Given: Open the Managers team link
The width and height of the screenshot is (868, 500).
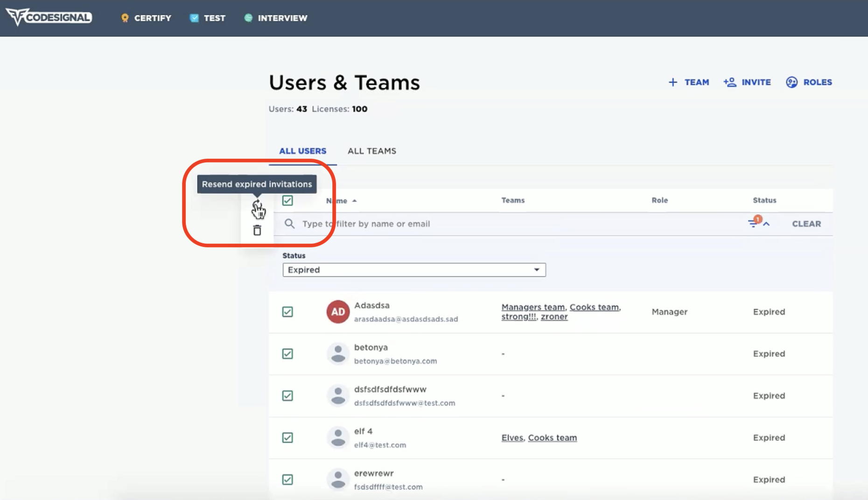Looking at the screenshot, I should [x=532, y=307].
